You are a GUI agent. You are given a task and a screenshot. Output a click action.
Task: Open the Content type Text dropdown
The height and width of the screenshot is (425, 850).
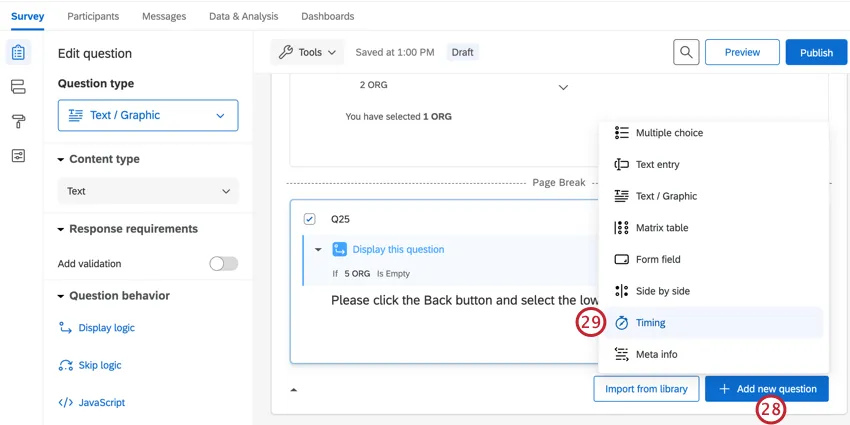[x=148, y=191]
